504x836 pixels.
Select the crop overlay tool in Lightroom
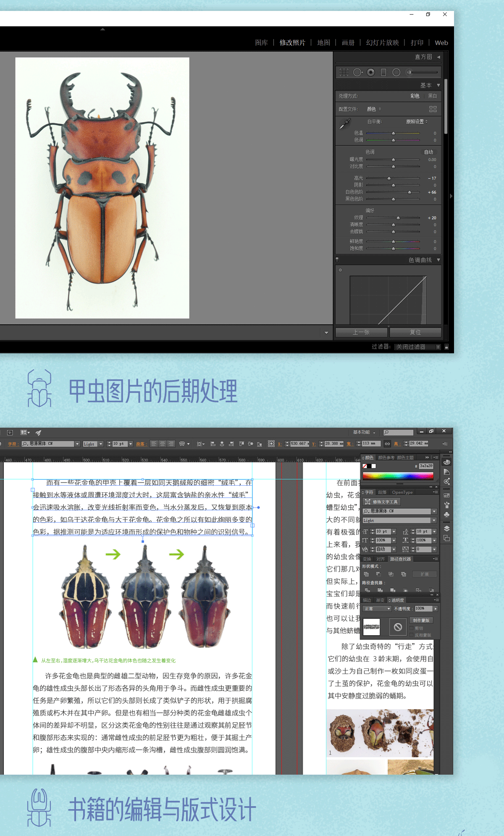(344, 72)
